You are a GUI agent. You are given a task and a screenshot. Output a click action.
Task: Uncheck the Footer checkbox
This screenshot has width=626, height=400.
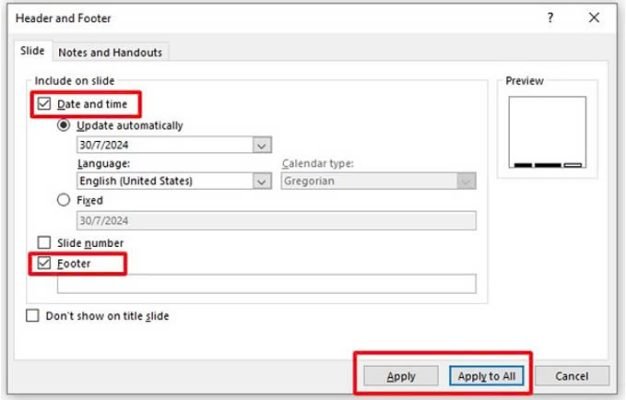click(43, 264)
